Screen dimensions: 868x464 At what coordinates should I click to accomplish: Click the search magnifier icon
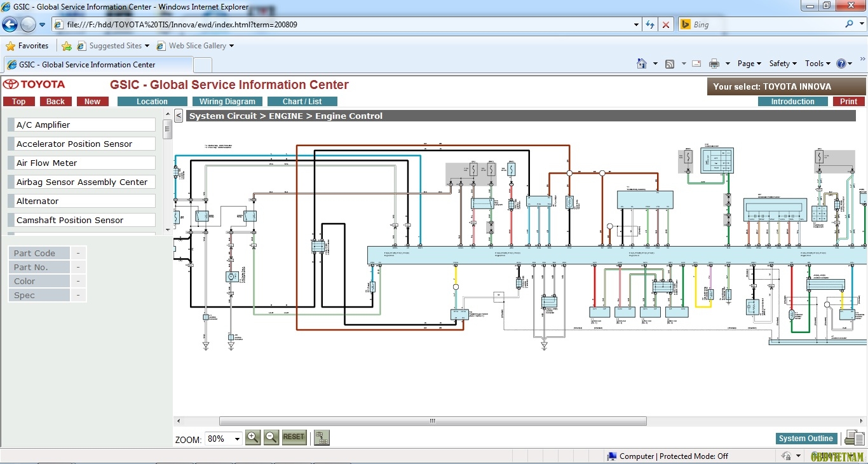(850, 24)
